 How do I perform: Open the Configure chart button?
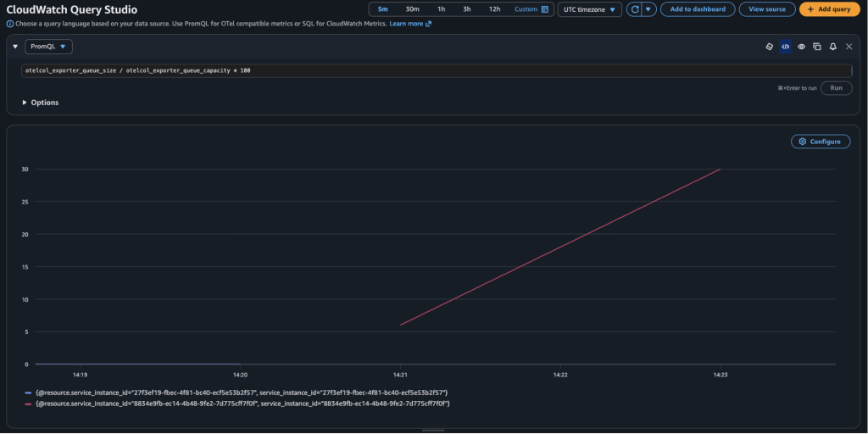(821, 142)
